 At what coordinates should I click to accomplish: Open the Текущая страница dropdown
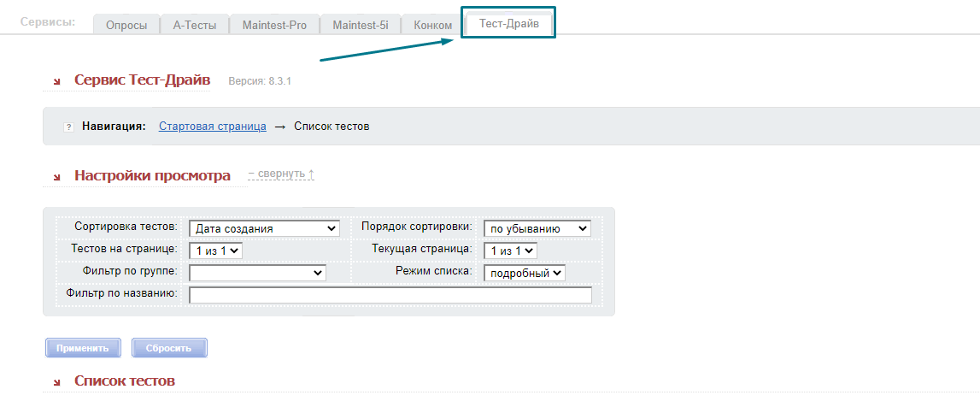pos(510,250)
